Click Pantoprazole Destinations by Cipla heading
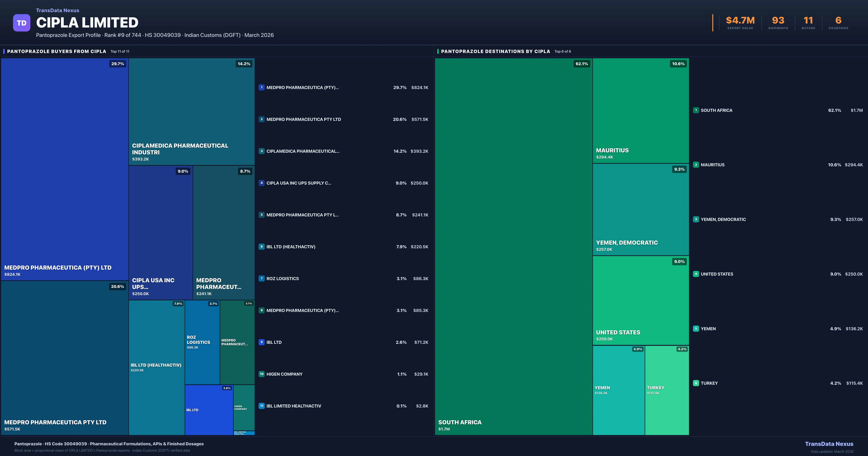868x456 pixels. pyautogui.click(x=495, y=51)
